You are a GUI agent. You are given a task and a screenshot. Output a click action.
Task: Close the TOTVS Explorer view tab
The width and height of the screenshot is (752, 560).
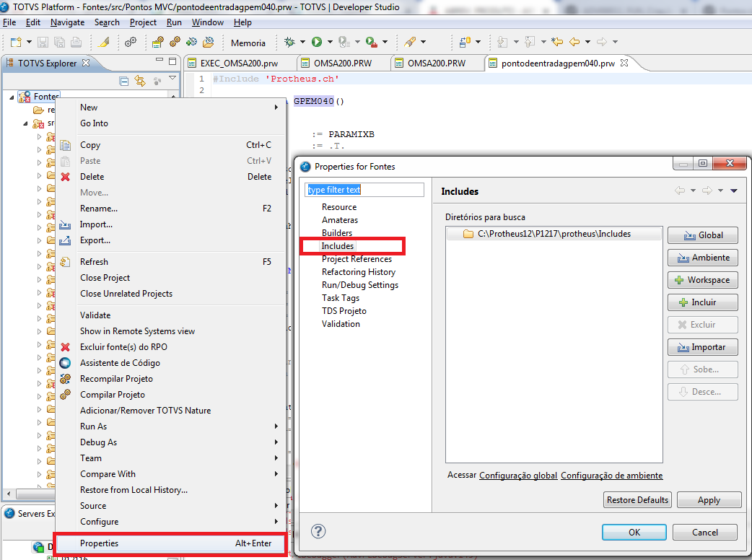click(x=86, y=63)
